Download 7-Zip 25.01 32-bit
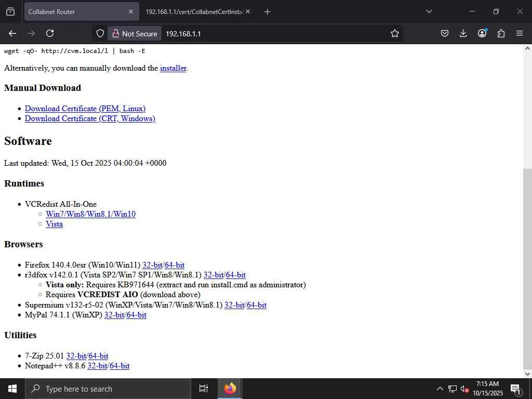Image resolution: width=532 pixels, height=399 pixels. click(76, 356)
